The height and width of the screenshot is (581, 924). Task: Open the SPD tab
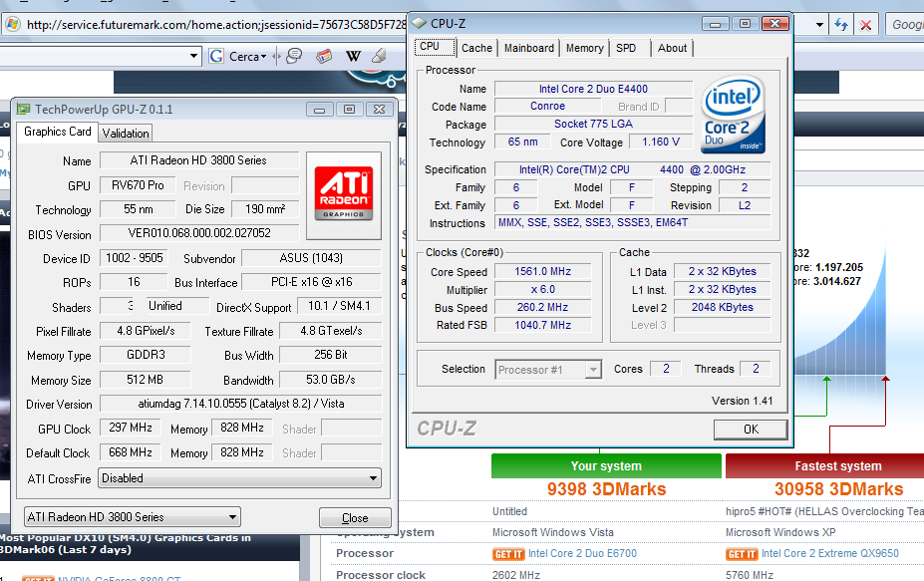pos(626,48)
